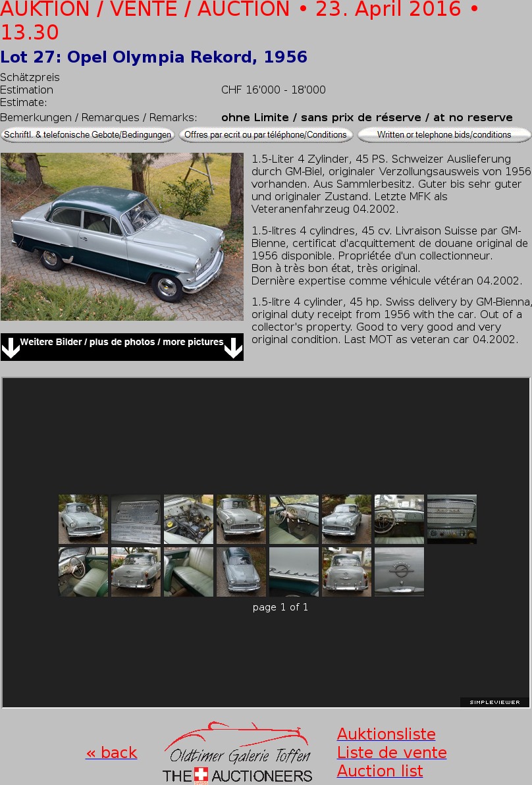Click the 'page 1 of 1' text
Screen dimensions: 532x785
point(280,607)
